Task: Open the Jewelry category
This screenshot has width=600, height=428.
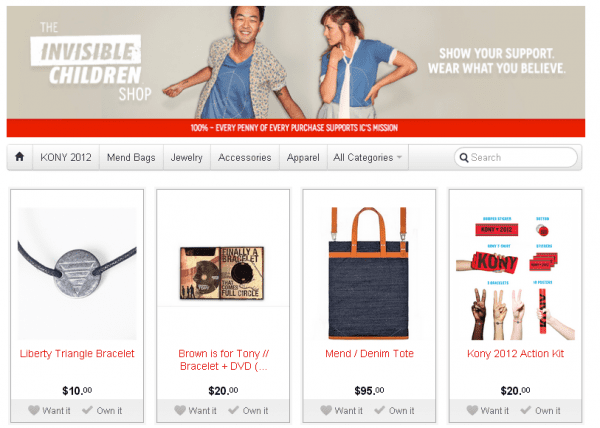Action: click(x=187, y=158)
